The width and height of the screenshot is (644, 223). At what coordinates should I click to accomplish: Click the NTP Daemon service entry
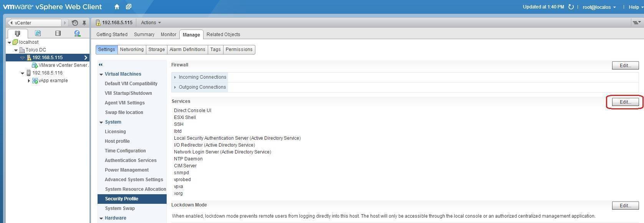click(188, 159)
